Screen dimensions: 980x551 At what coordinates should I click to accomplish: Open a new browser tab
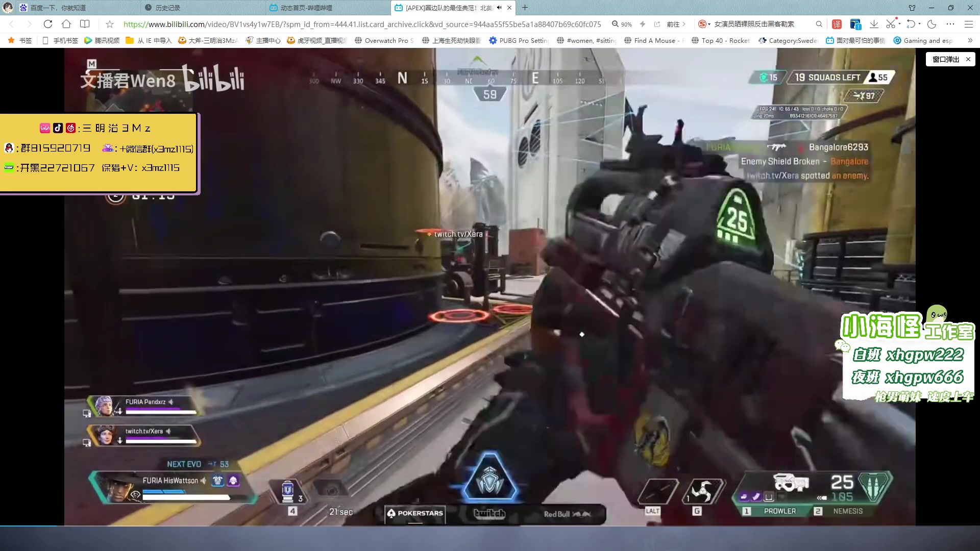[x=525, y=8]
